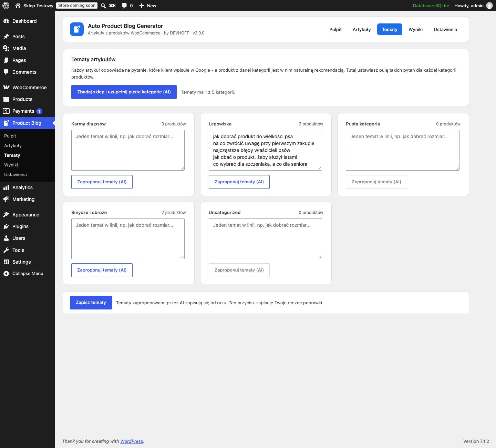Click the 'Tematy ma 1 z 5 kategorii.' text
Image resolution: width=496 pixels, height=448 pixels.
[x=208, y=92]
